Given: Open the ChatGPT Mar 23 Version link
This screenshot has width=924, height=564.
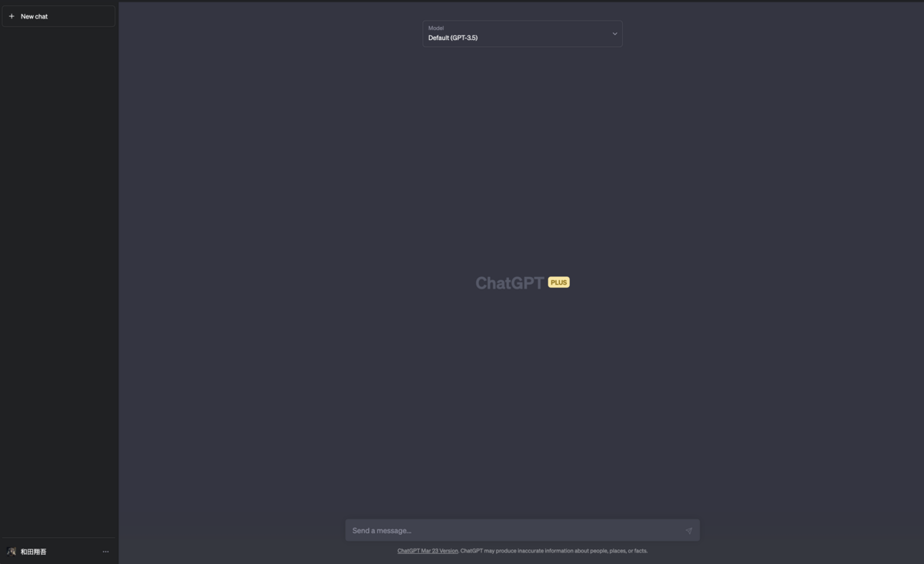Looking at the screenshot, I should point(427,551).
